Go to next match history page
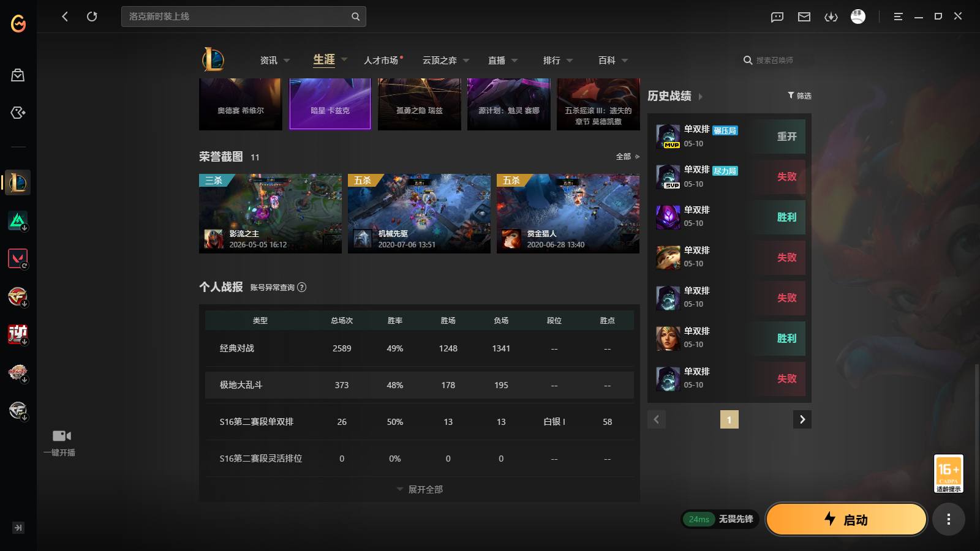The width and height of the screenshot is (980, 551). point(802,419)
